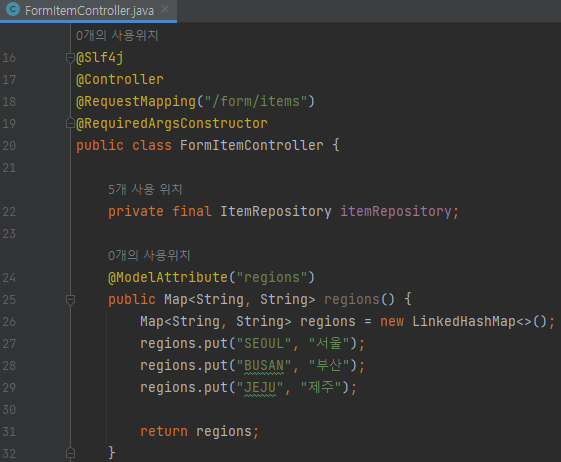The width and height of the screenshot is (561, 462).
Task: Click the "BUSAN" string literal
Action: (264, 366)
